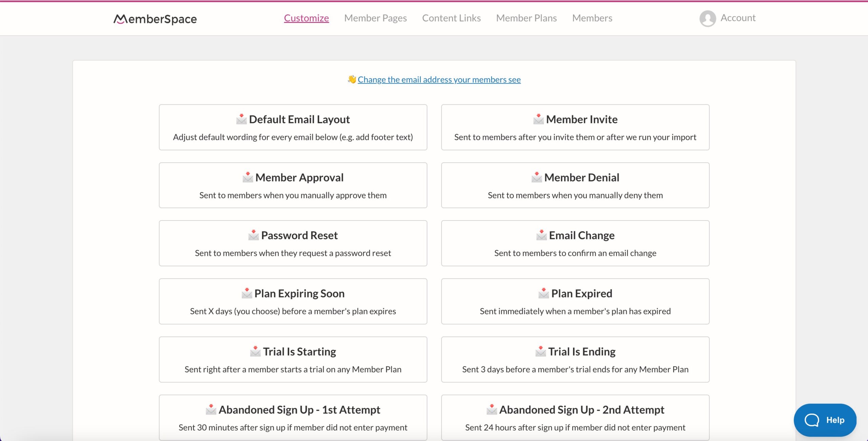Click Change the email address members see
The height and width of the screenshot is (441, 868).
[438, 79]
